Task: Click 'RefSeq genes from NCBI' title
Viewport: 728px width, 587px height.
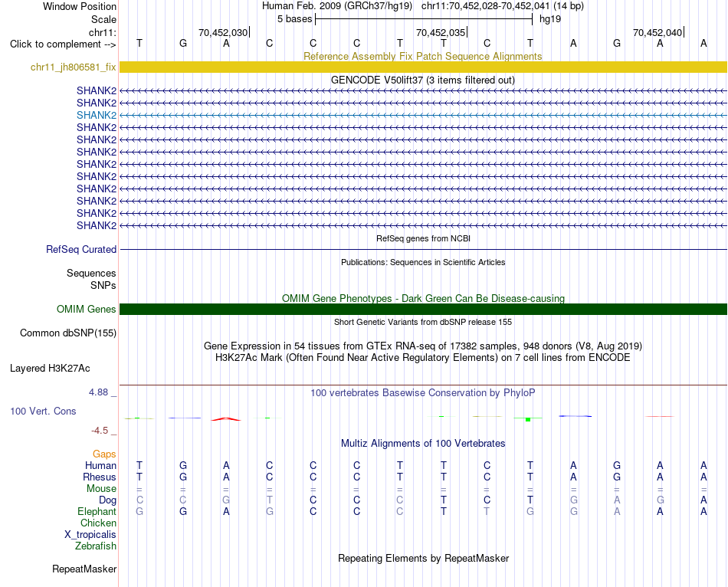Action: click(x=423, y=238)
